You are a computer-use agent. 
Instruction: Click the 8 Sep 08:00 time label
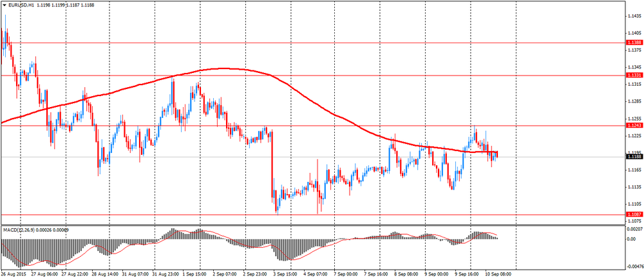tap(406, 273)
